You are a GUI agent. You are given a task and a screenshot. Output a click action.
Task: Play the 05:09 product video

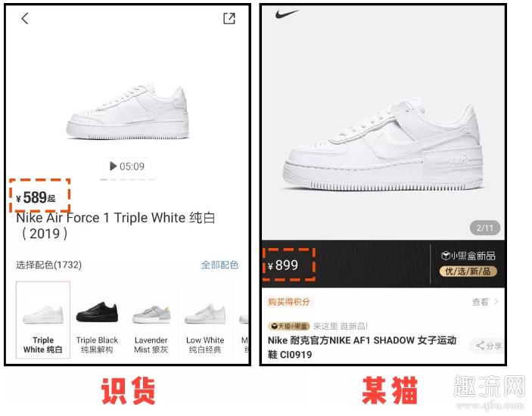tap(127, 166)
